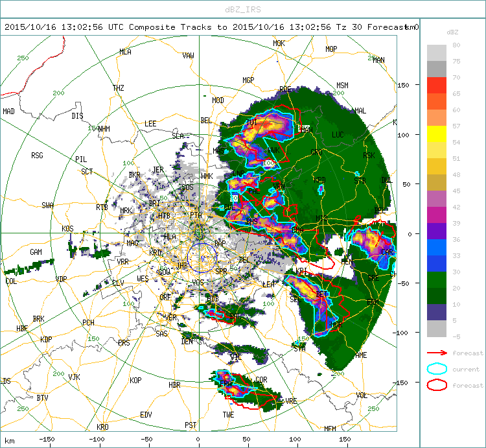Click the DIS station label
The image size is (486, 448).
[77, 115]
